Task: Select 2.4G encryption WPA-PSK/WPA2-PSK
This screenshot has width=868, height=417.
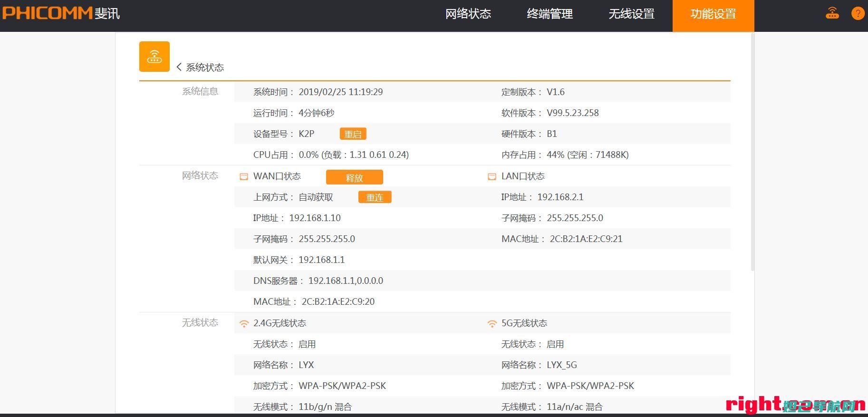Action: pos(342,386)
